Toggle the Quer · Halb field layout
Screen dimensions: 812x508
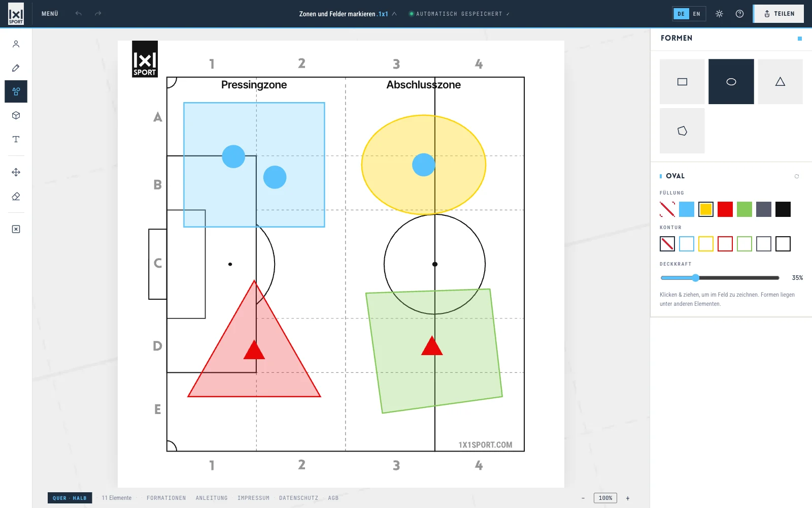click(70, 498)
